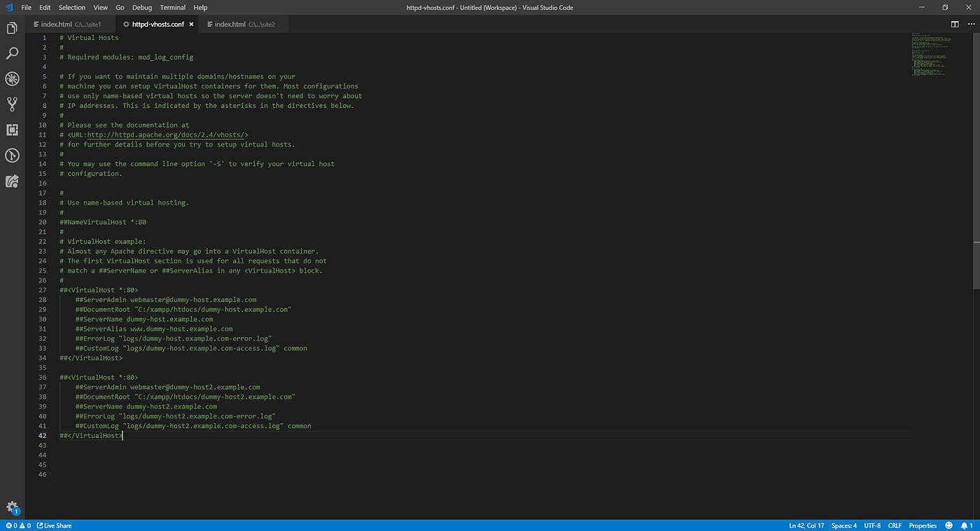Click the '##NameVirtualHost *:80' line

(x=103, y=222)
